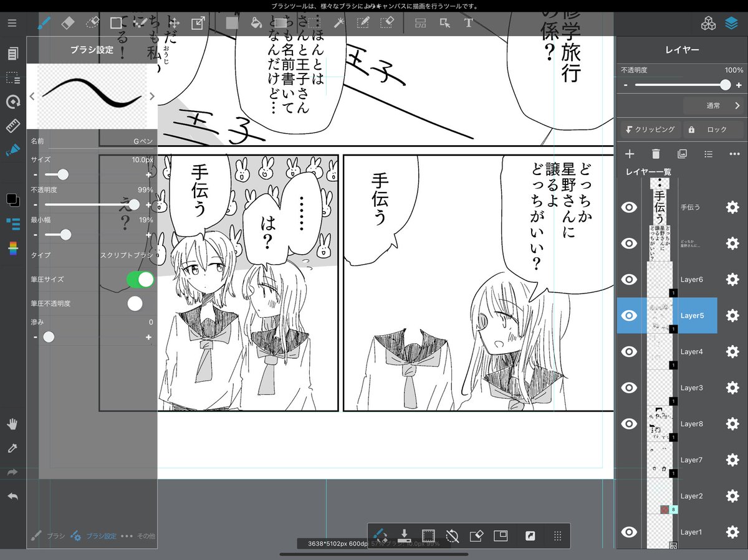This screenshot has width=748, height=560.
Task: Open layer list view options icon
Action: click(708, 154)
